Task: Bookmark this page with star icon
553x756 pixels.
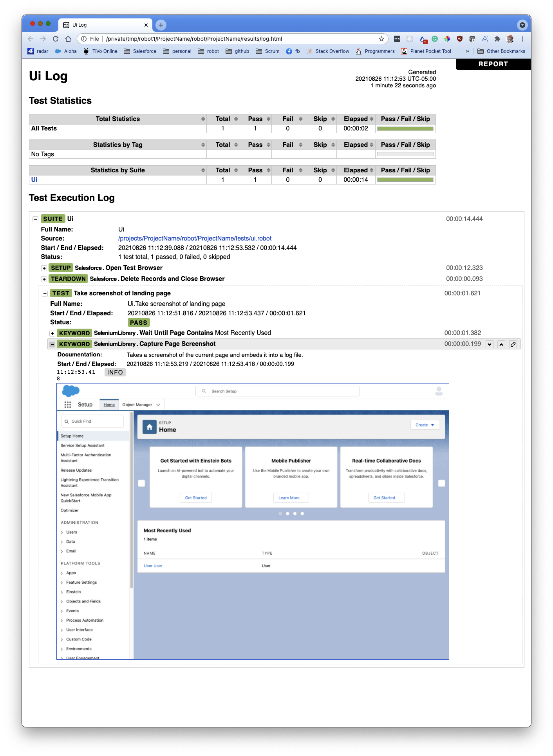Action: [381, 39]
